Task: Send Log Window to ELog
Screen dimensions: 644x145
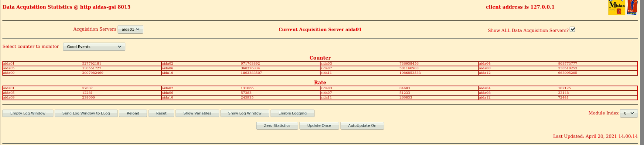Action: (x=86, y=113)
